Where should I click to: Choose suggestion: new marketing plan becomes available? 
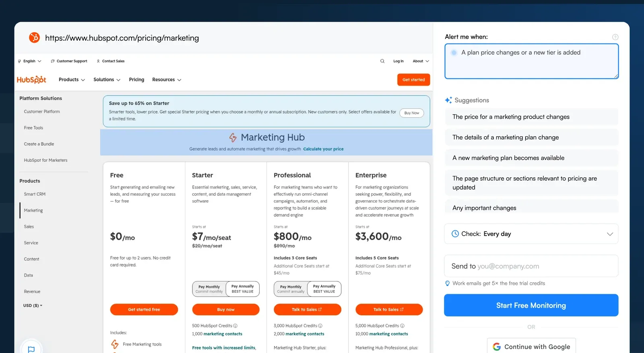click(531, 158)
